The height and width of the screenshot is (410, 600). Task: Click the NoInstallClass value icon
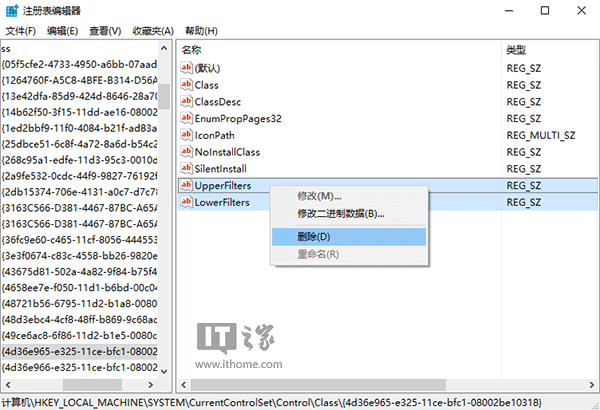tap(186, 152)
